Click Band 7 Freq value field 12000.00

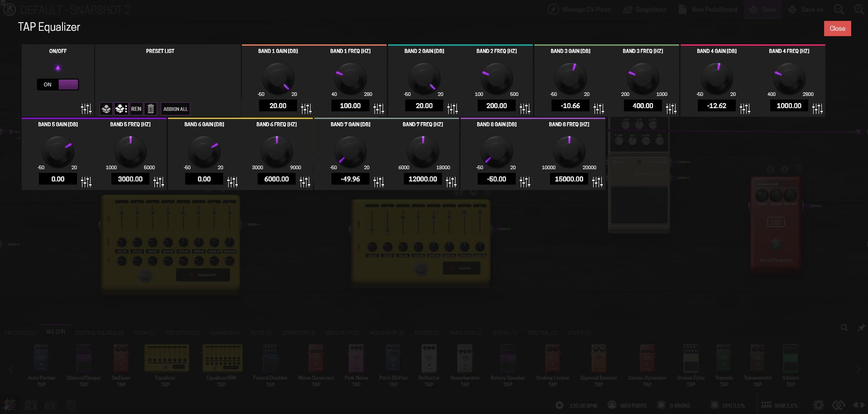pos(423,179)
